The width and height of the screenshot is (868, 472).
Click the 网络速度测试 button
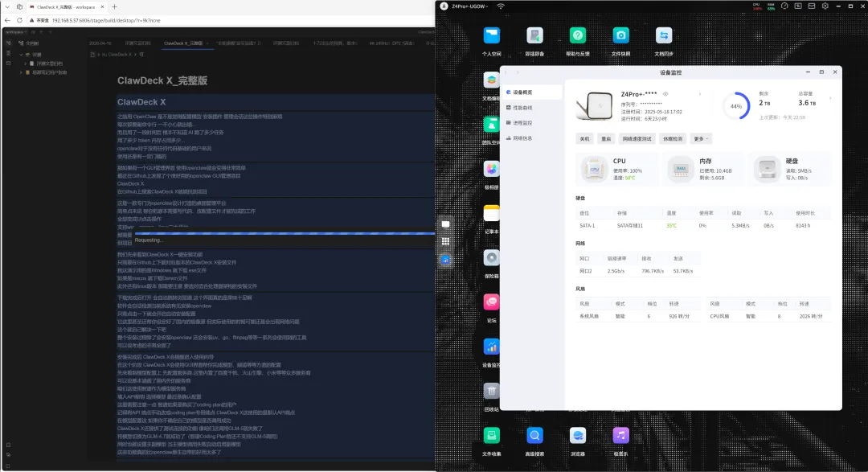tap(637, 138)
